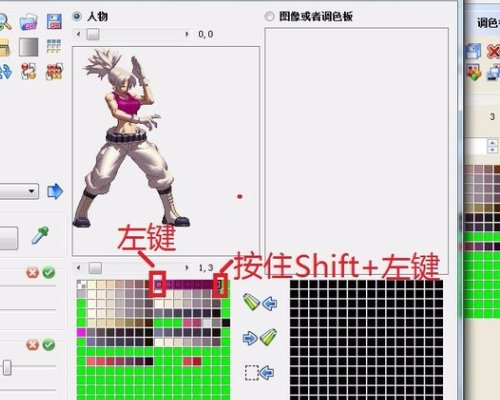Open the combo box dropdown on the left
Screen dimensions: 500x400
[32, 191]
